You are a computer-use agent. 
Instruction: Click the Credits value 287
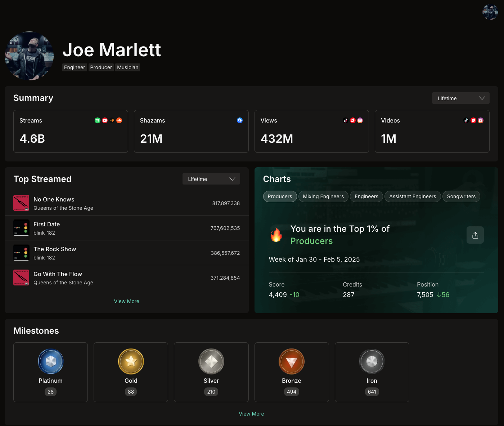tap(349, 295)
